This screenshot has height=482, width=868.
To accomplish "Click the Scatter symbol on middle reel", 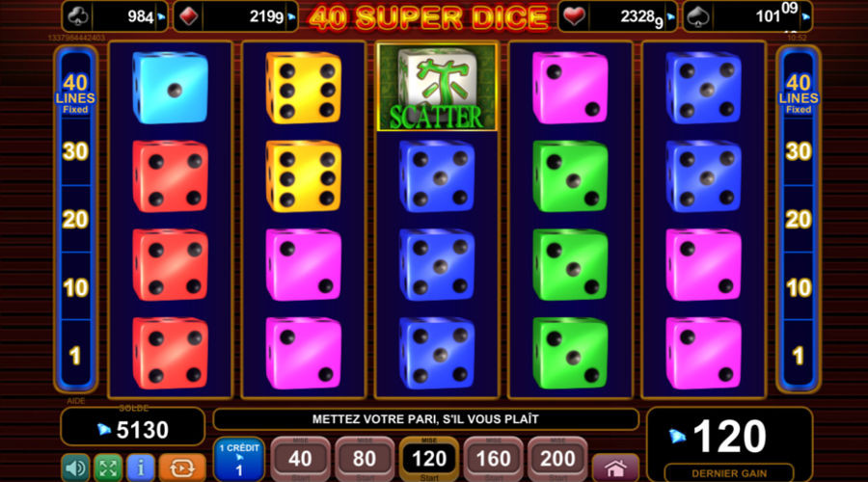I will point(437,88).
